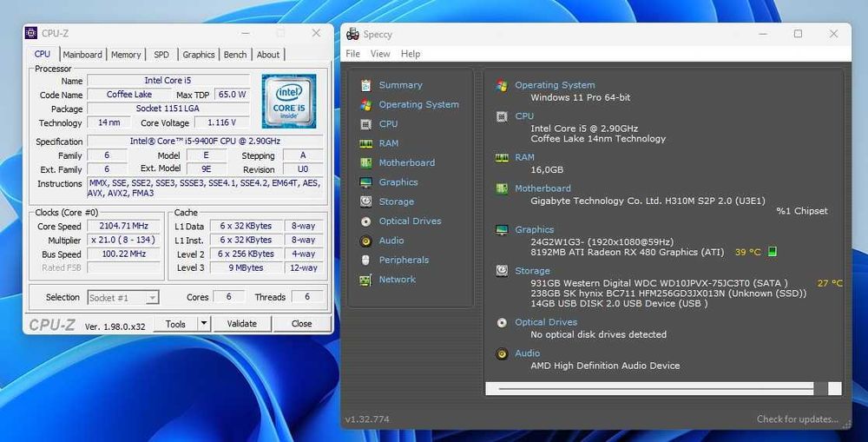868x442 pixels.
Task: Click the Audio speaker icon in Speccy sidebar
Action: coord(366,241)
